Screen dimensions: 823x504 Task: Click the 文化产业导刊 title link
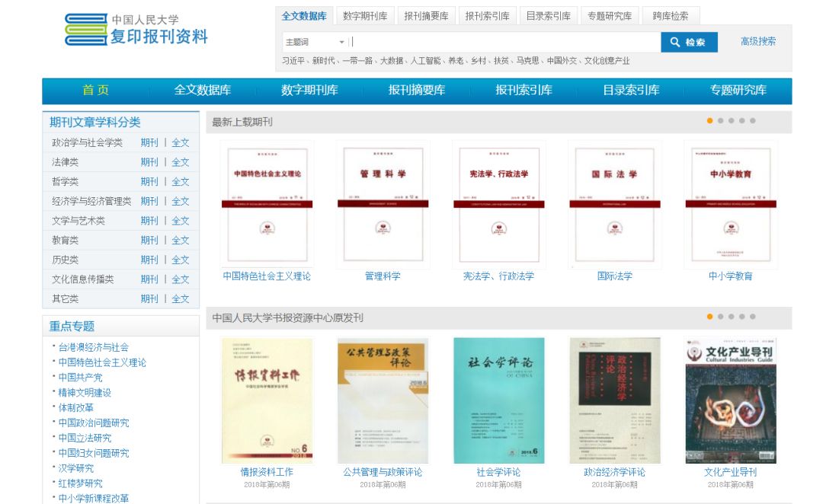click(731, 472)
